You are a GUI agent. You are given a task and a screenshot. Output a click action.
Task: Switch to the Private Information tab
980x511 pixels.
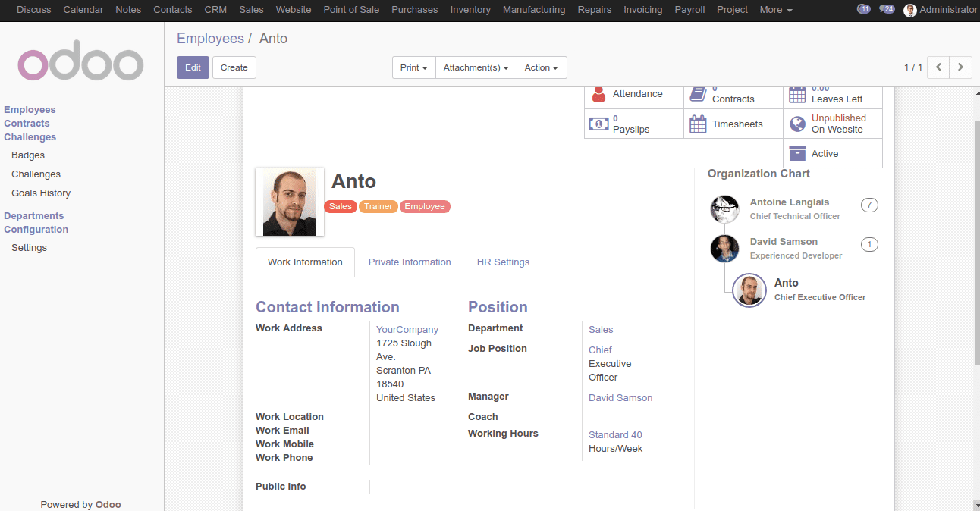[410, 262]
